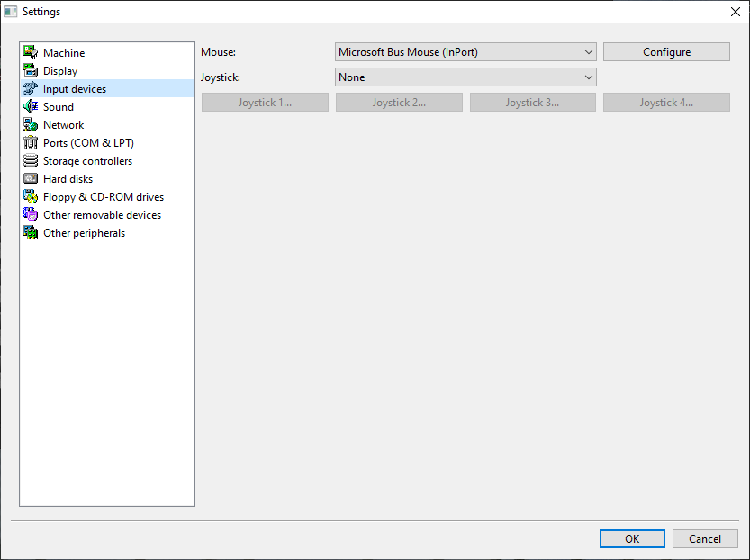Close the Settings window
The width and height of the screenshot is (750, 560).
735,12
